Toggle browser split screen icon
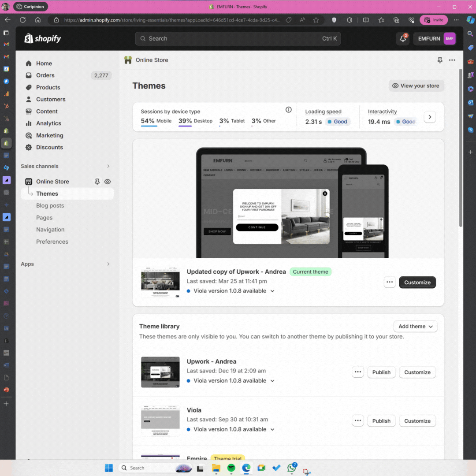This screenshot has height=476, width=476. (366, 20)
